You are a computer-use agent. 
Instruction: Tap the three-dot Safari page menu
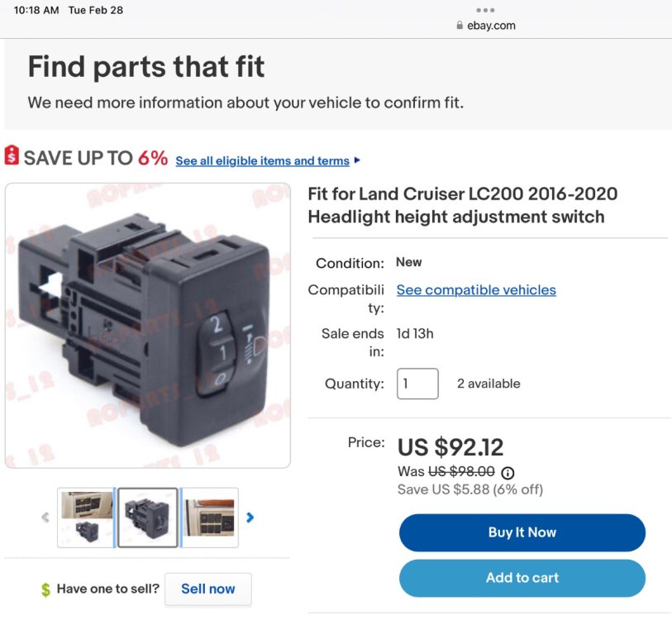[x=485, y=10]
